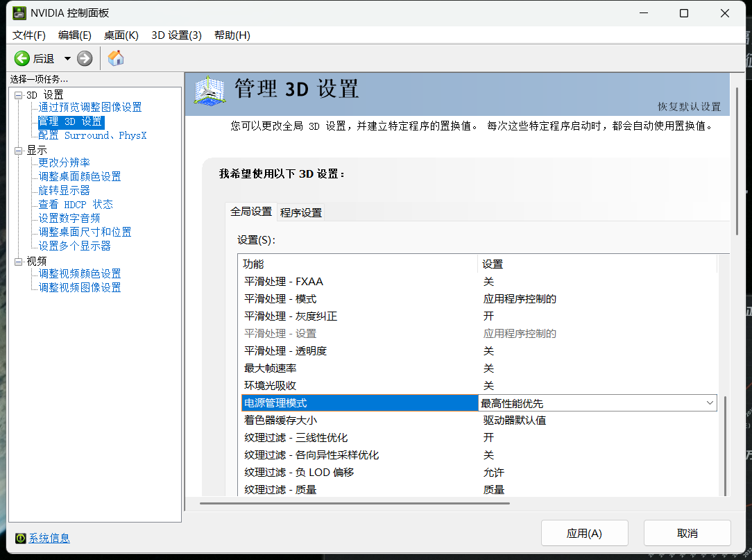The image size is (752, 560).
Task: Collapse the 显示 tree node
Action: point(18,151)
